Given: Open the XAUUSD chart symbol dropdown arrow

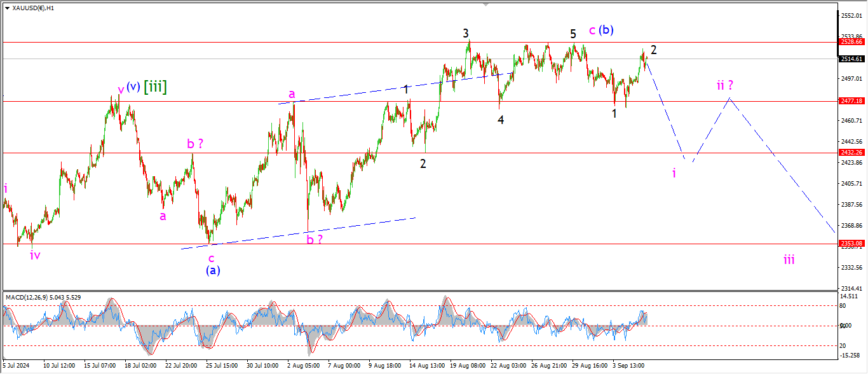Looking at the screenshot, I should 7,8.
